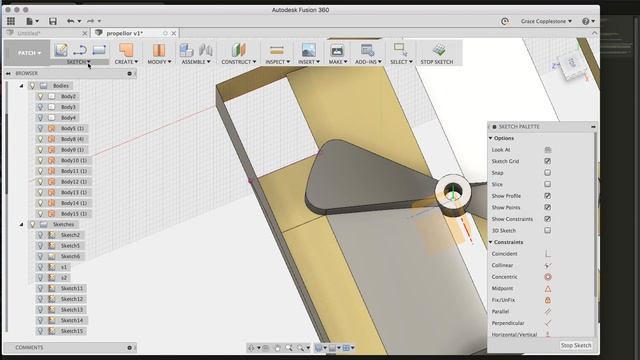This screenshot has width=640, height=360.
Task: Apply the Parallel constraint
Action: point(548,311)
